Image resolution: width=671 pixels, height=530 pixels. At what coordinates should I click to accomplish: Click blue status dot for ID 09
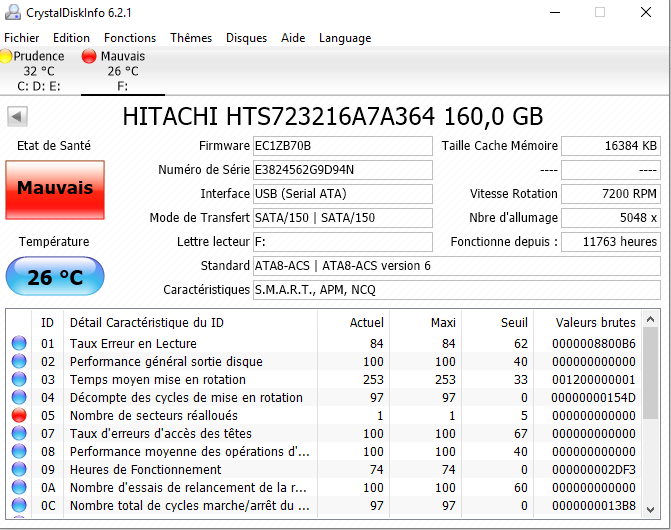(x=19, y=469)
